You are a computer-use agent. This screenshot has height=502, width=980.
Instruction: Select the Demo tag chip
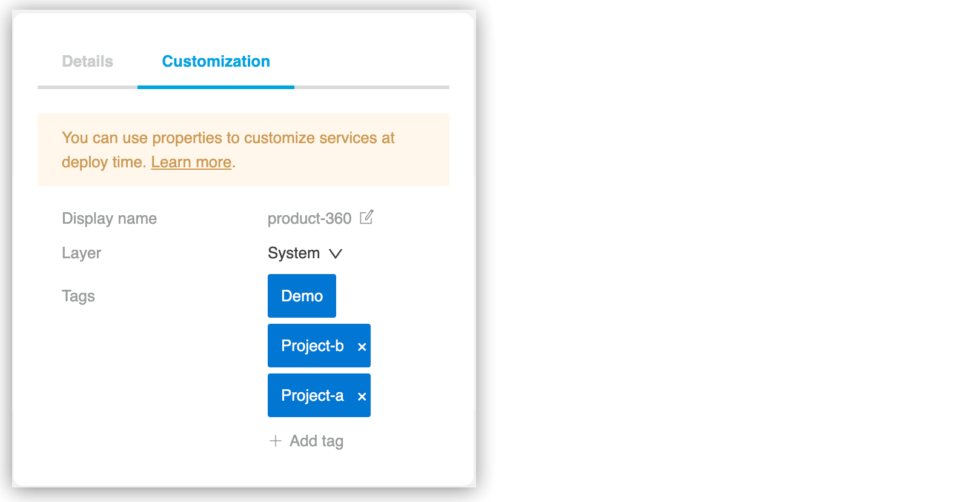(302, 296)
